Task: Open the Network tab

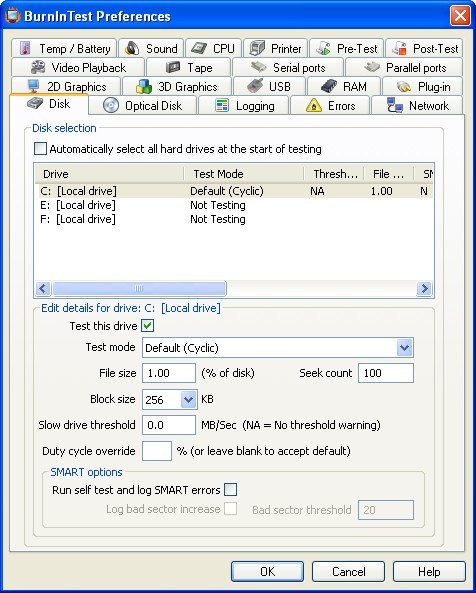Action: [x=417, y=106]
